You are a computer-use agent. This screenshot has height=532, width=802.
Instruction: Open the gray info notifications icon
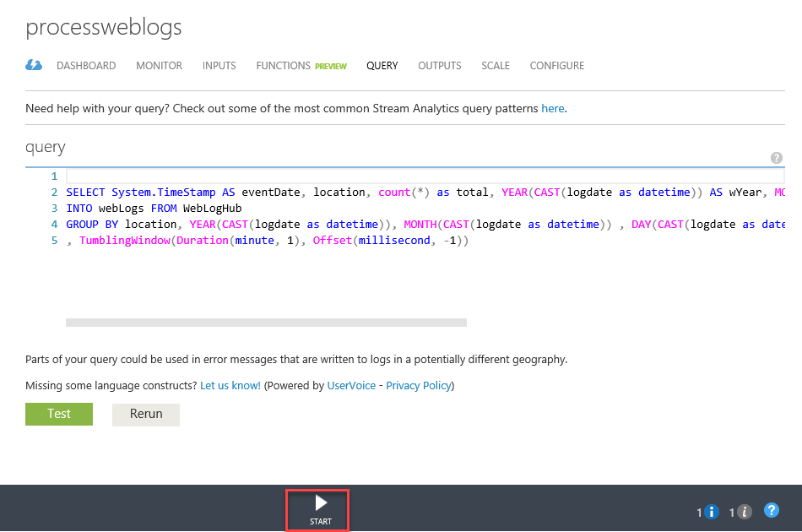pos(744,512)
